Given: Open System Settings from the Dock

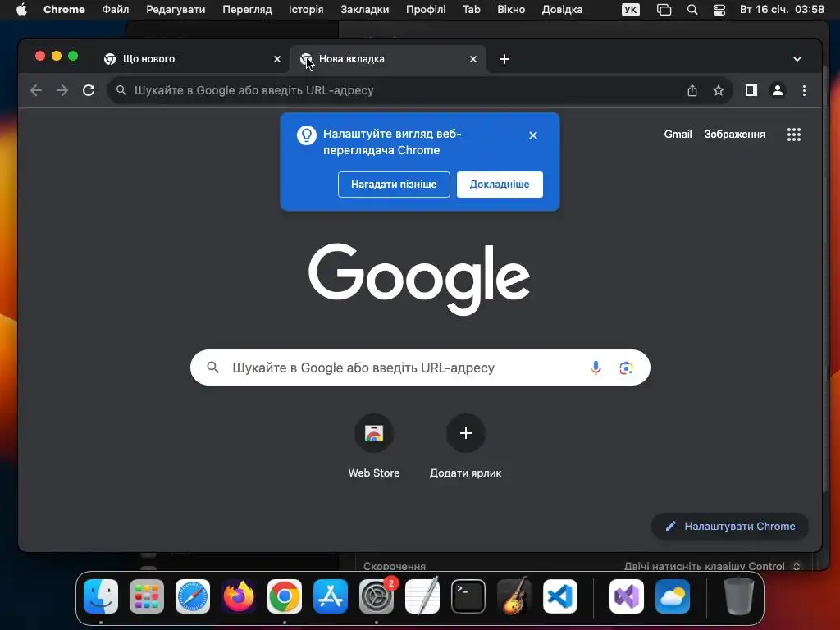Looking at the screenshot, I should [x=377, y=596].
